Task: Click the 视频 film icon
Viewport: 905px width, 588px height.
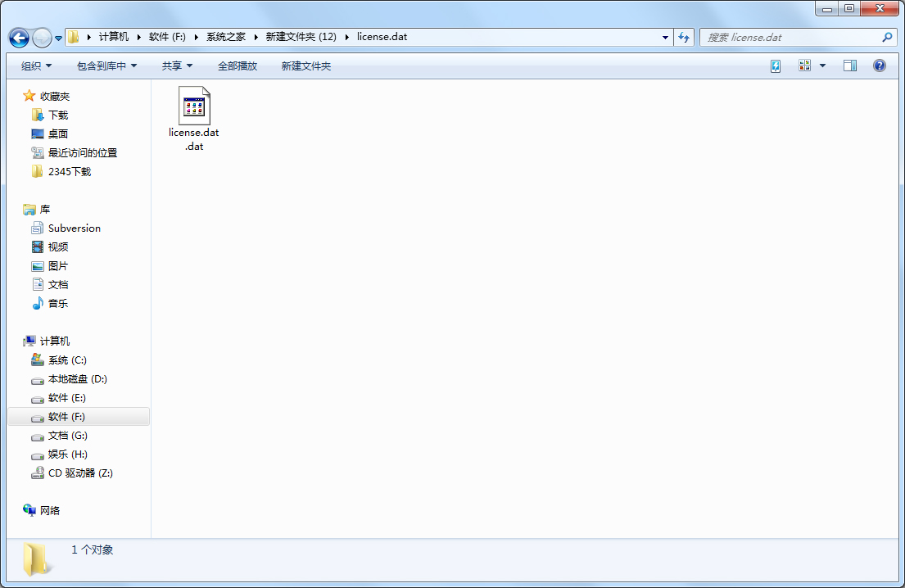Action: (x=38, y=247)
